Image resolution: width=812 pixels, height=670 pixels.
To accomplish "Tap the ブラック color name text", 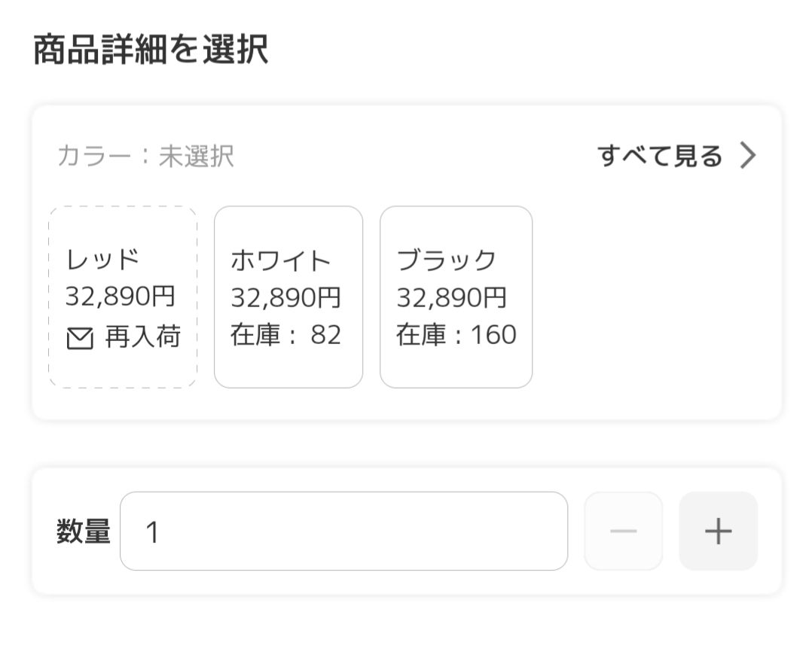I will coord(447,260).
